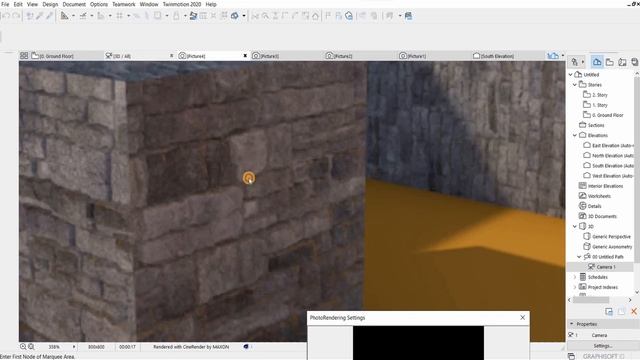Open the grid snap dropdown arrow
640x360 pixels.
click(128, 16)
